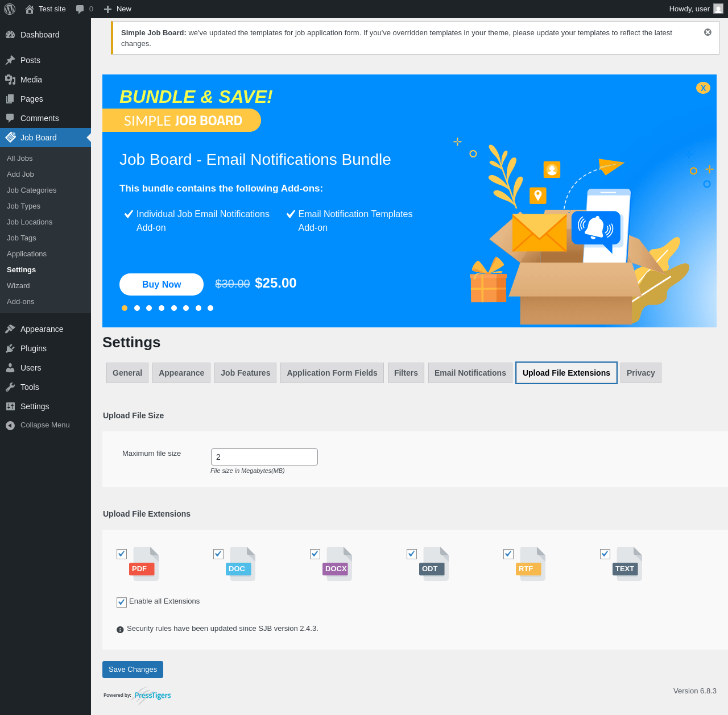Jump to the second banner slide dot

[137, 308]
